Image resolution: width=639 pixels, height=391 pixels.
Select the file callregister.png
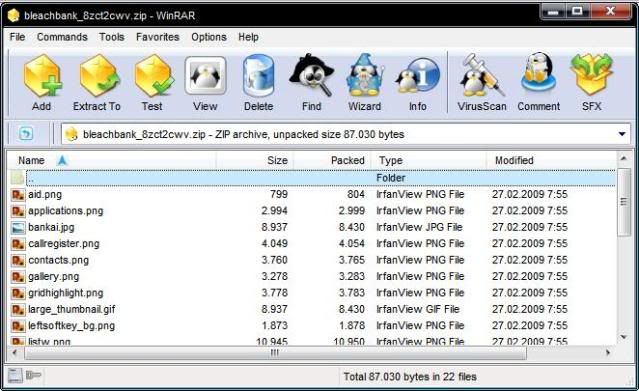point(64,244)
